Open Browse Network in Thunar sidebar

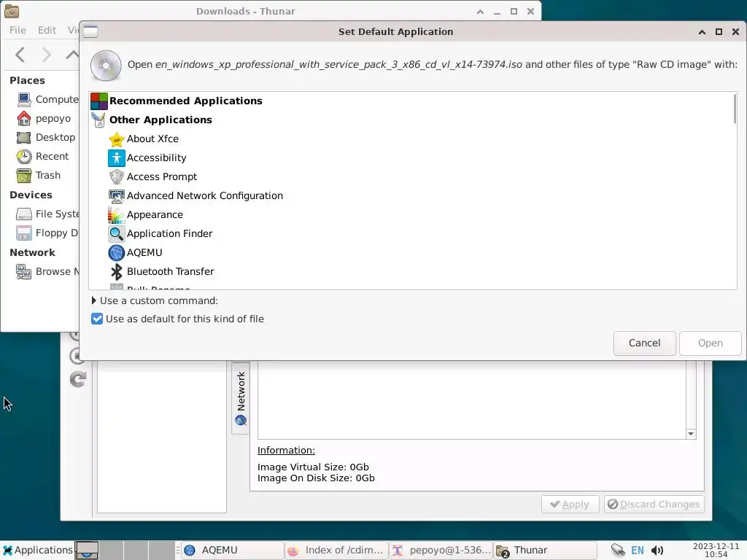pos(47,272)
